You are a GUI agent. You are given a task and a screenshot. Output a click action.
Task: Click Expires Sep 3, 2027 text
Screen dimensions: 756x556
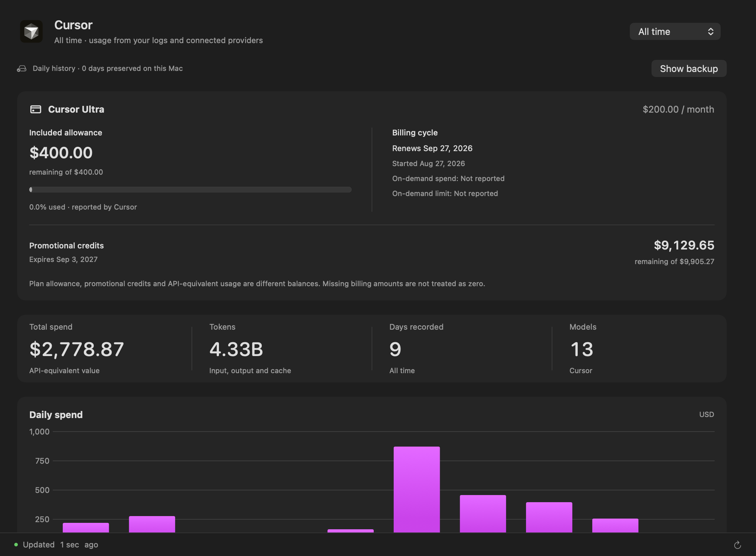[x=63, y=259]
